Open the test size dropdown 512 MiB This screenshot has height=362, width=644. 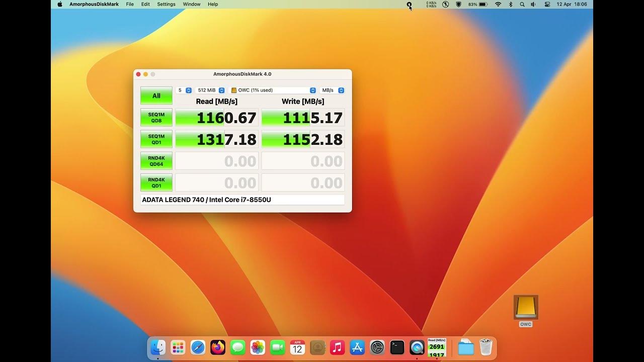[x=210, y=90]
